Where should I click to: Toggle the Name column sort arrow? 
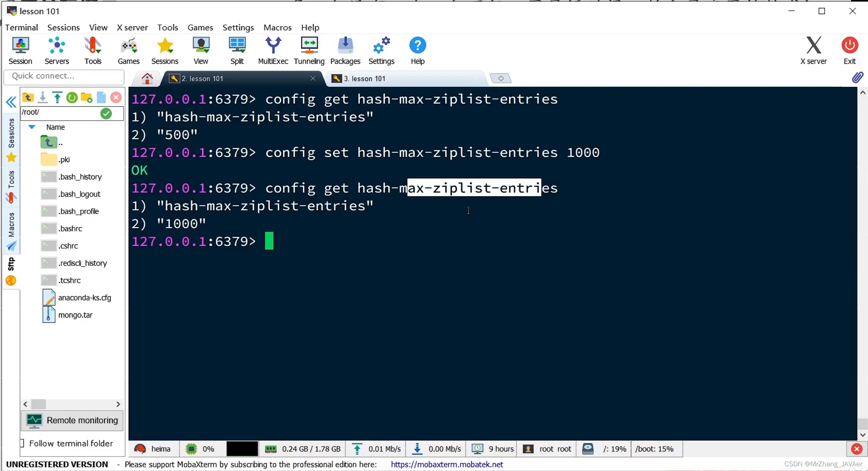[x=32, y=127]
